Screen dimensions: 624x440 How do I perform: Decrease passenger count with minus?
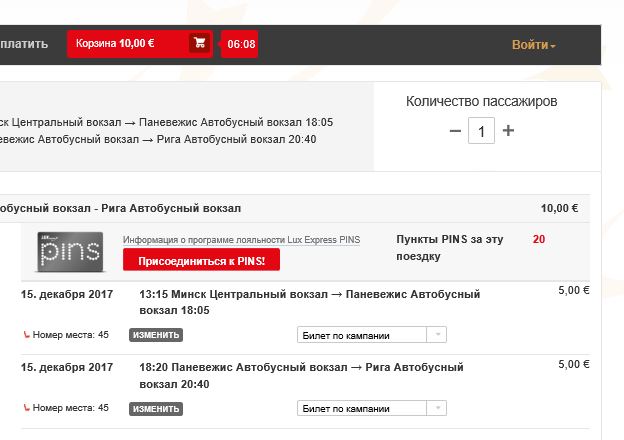click(x=455, y=131)
